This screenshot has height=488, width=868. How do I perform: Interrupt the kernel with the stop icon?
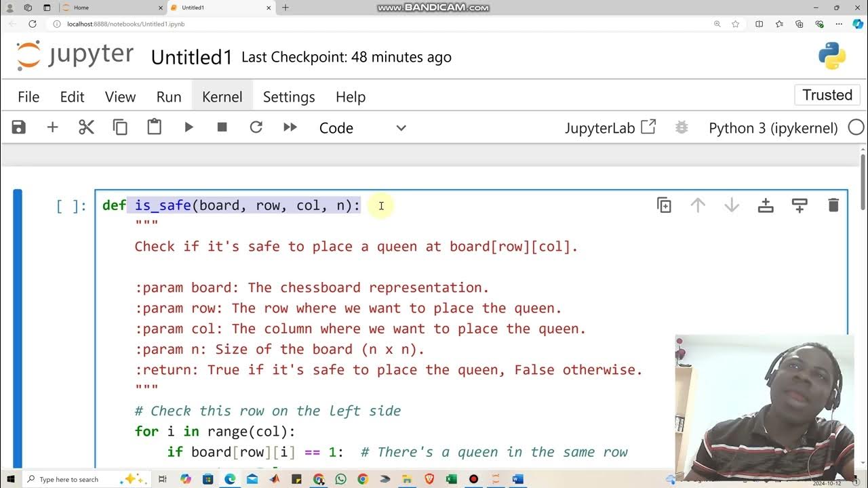[222, 127]
